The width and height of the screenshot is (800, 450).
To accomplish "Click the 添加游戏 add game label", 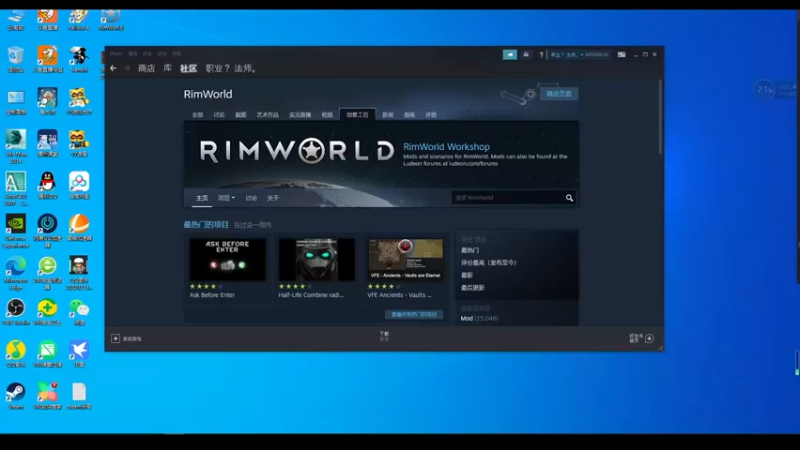I will coord(132,339).
